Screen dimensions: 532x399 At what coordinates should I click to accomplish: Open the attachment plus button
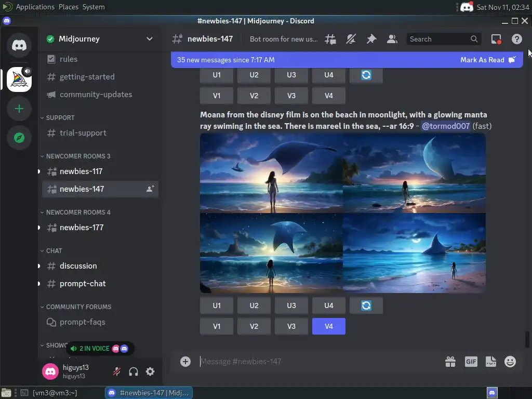pyautogui.click(x=185, y=362)
